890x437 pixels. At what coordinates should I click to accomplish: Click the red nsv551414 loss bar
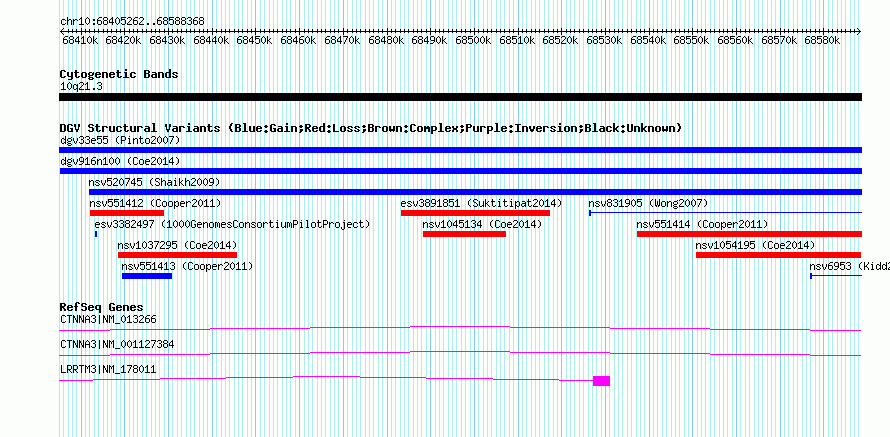tap(749, 234)
